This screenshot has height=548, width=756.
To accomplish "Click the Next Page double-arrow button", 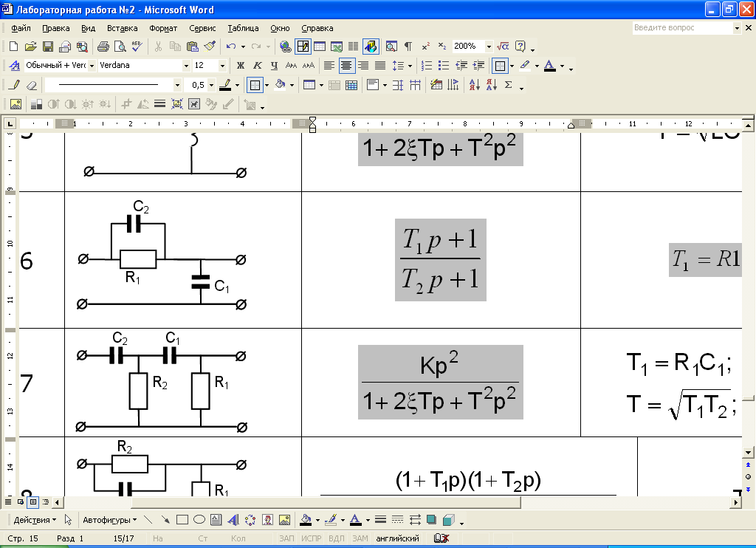I will pos(749,489).
